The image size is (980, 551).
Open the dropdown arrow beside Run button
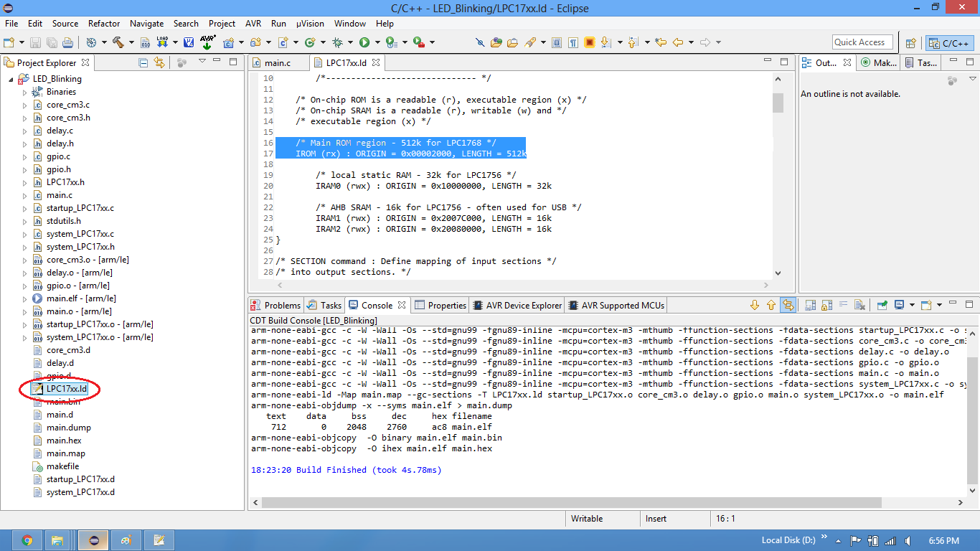[x=376, y=43]
